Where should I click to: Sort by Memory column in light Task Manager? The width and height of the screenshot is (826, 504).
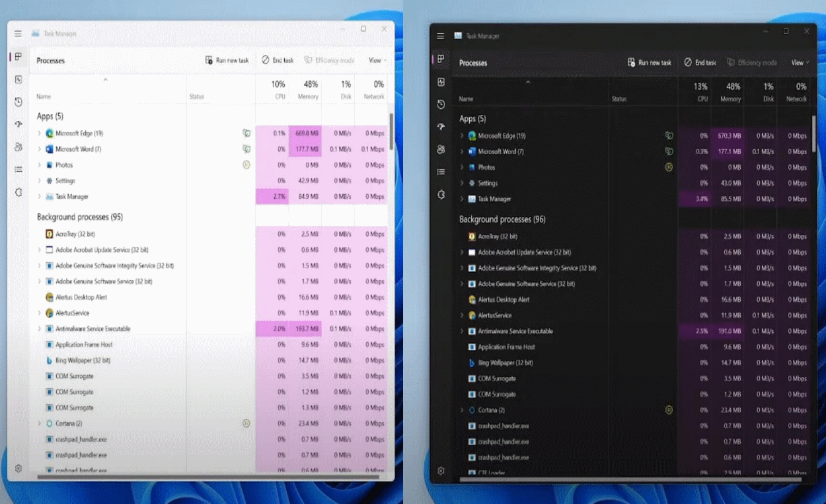click(305, 89)
